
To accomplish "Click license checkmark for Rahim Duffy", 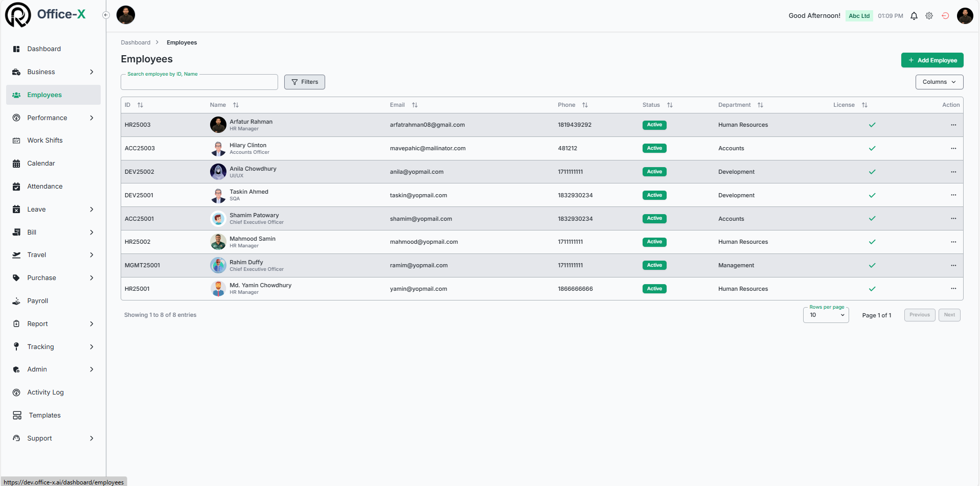I will 872,266.
